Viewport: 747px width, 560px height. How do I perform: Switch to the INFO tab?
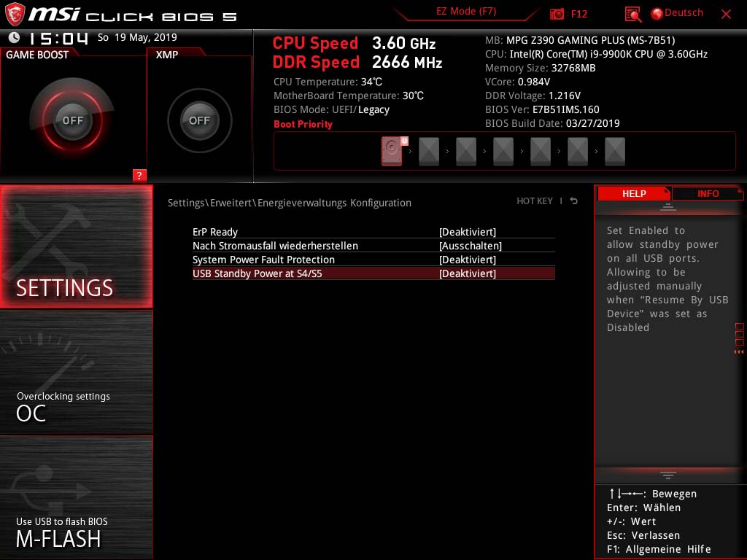click(708, 194)
